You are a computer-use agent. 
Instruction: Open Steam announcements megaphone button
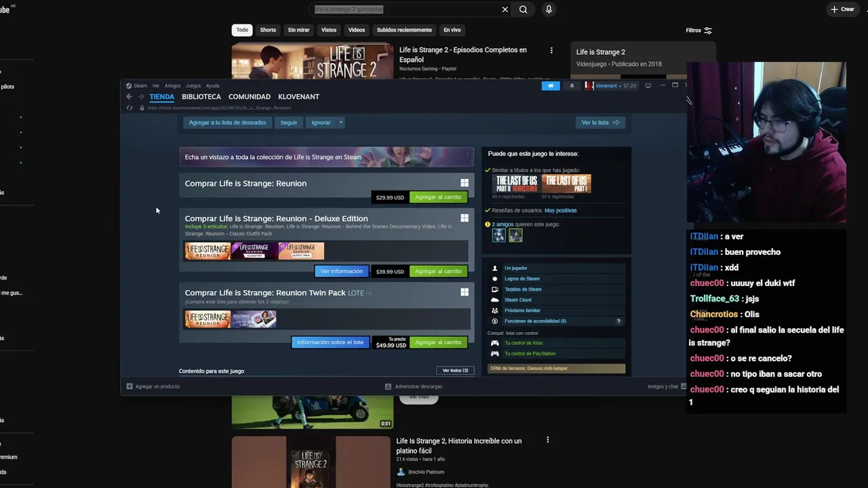pyautogui.click(x=551, y=86)
